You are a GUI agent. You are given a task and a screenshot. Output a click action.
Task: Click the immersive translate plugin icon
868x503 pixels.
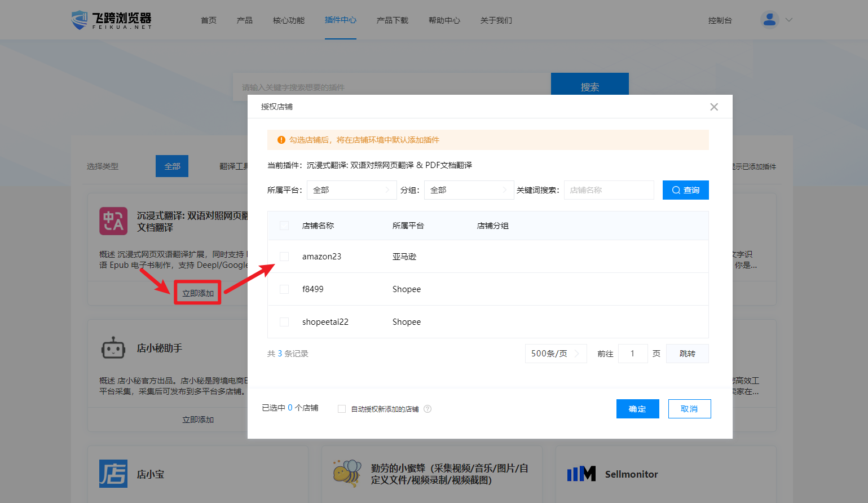coord(113,221)
